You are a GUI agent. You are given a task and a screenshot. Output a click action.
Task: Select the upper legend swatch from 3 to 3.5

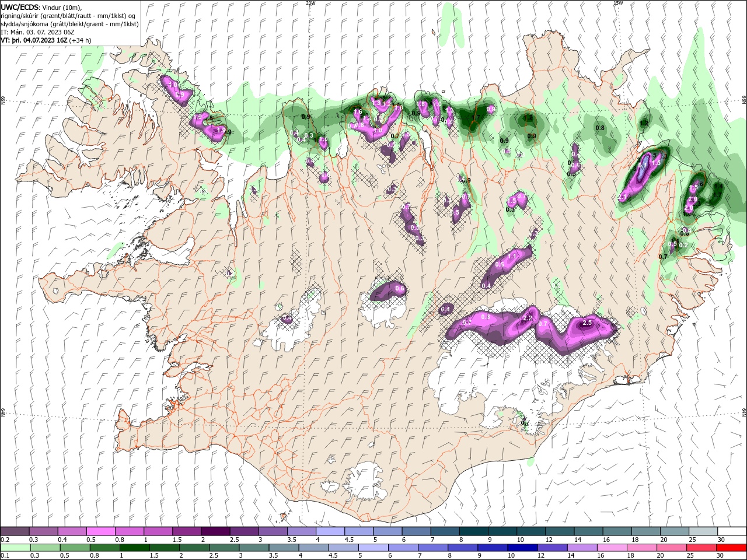pos(273,531)
